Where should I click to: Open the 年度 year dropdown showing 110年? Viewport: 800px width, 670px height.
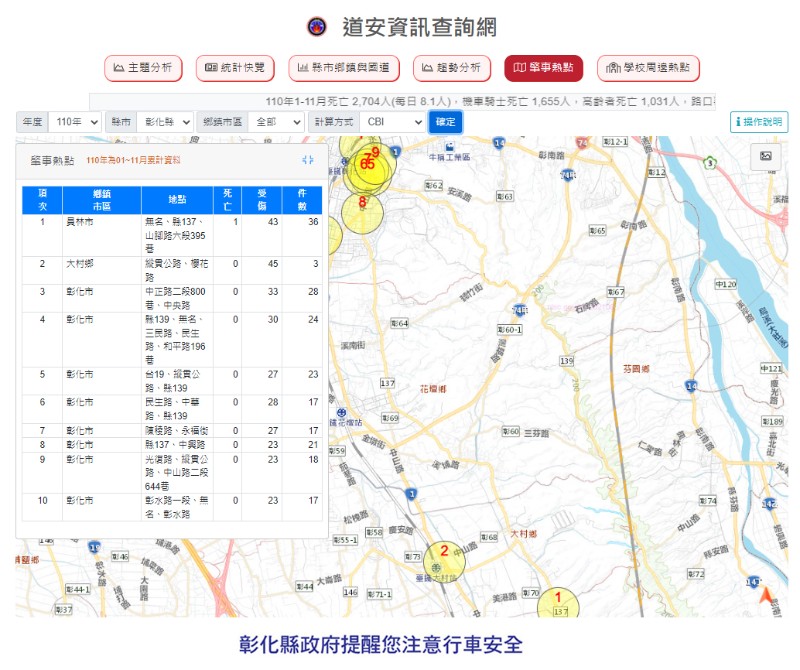(x=75, y=122)
